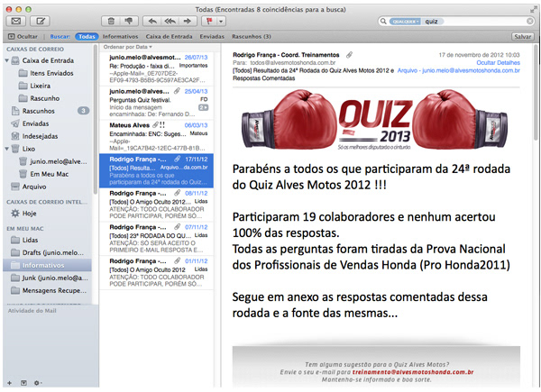The width and height of the screenshot is (541, 392).
Task: Forward the message
Action: 188,22
